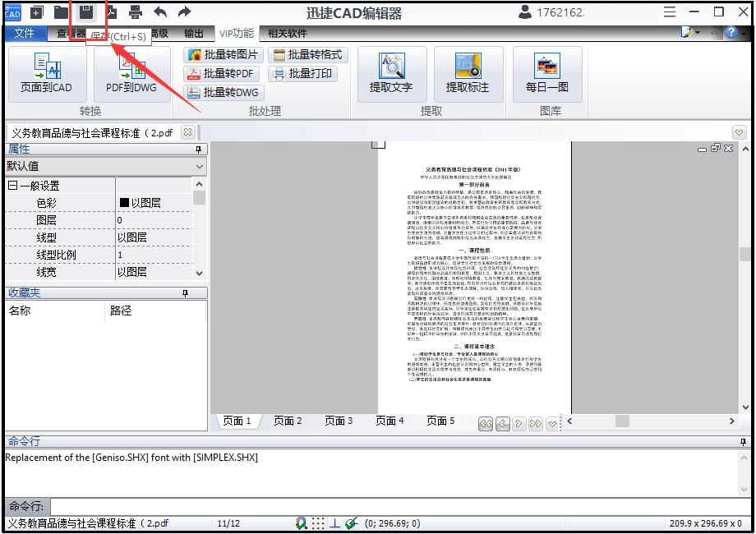Open the PDF到DWG converter
The image size is (756, 534).
[131, 75]
